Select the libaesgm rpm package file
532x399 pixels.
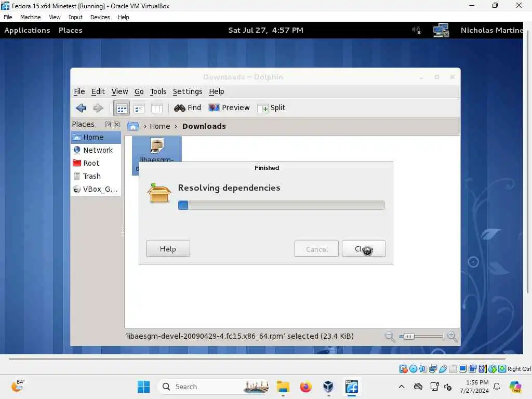(x=157, y=149)
